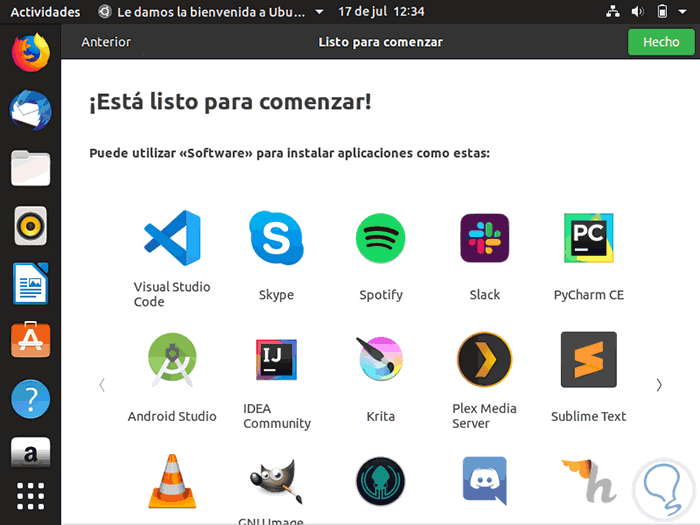Click the Skype label text

point(276,295)
